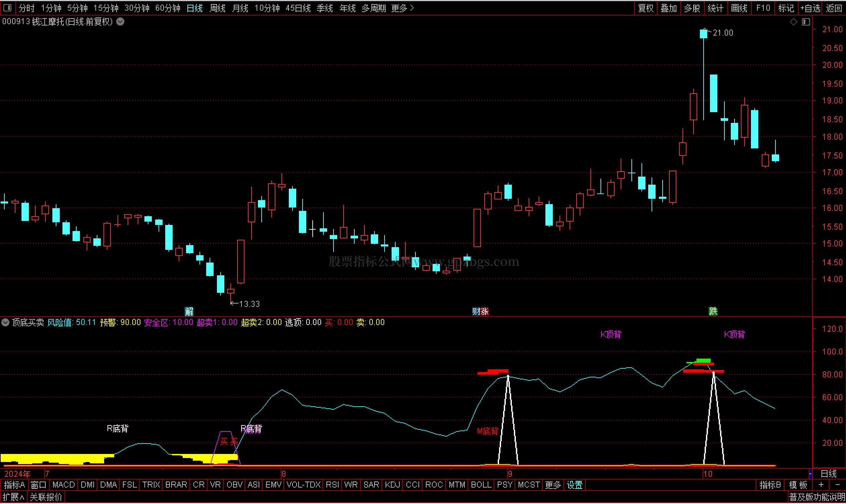Click the sidebar panel icon at top-left
Viewport: 846px width, 504px height.
[x=7, y=7]
